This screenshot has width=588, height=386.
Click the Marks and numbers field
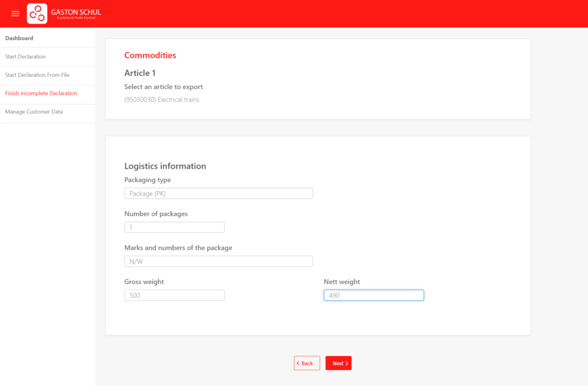tap(218, 261)
